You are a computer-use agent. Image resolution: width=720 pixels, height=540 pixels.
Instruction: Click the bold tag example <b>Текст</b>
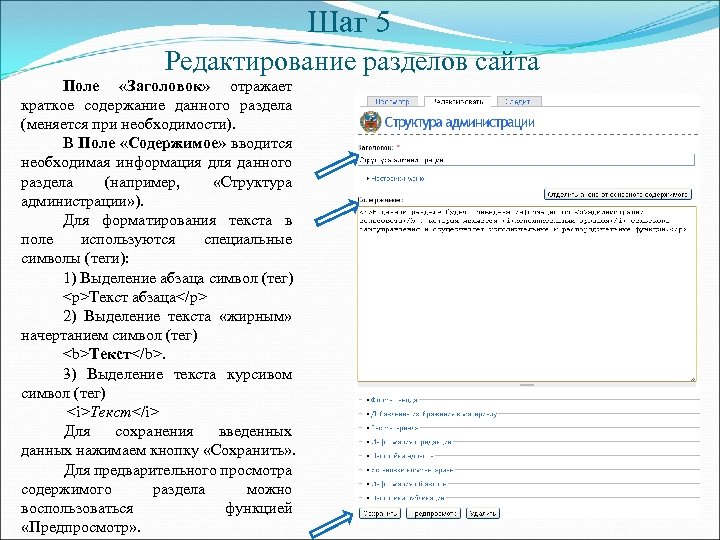[x=114, y=354]
